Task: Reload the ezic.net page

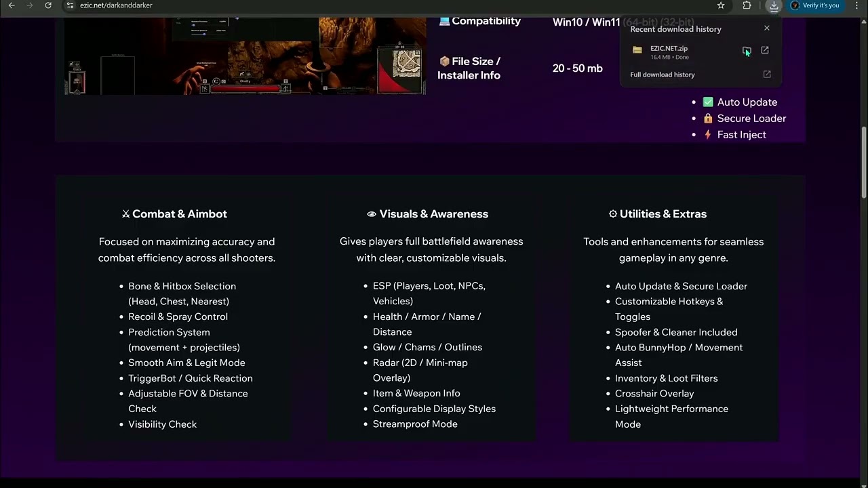Action: (48, 5)
